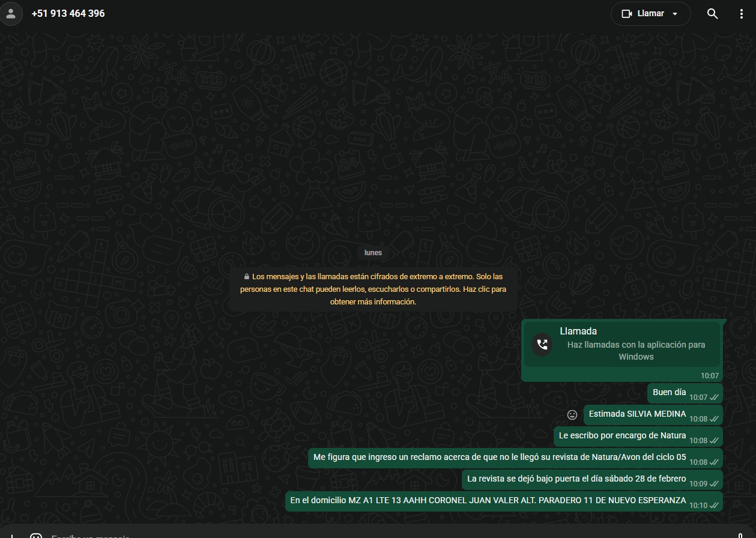Open the end-to-end encryption info notice
This screenshot has height=538, width=756.
tap(373, 289)
